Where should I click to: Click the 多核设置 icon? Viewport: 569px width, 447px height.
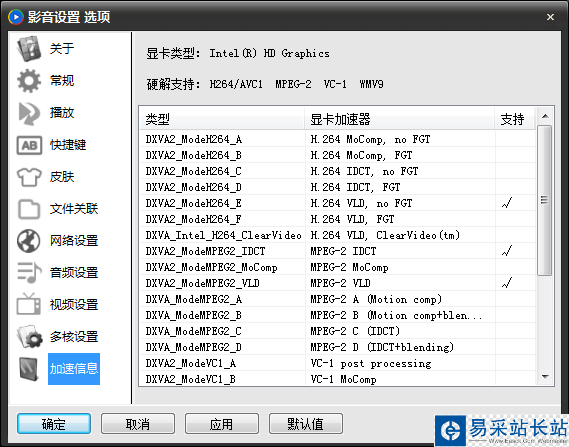click(x=29, y=337)
